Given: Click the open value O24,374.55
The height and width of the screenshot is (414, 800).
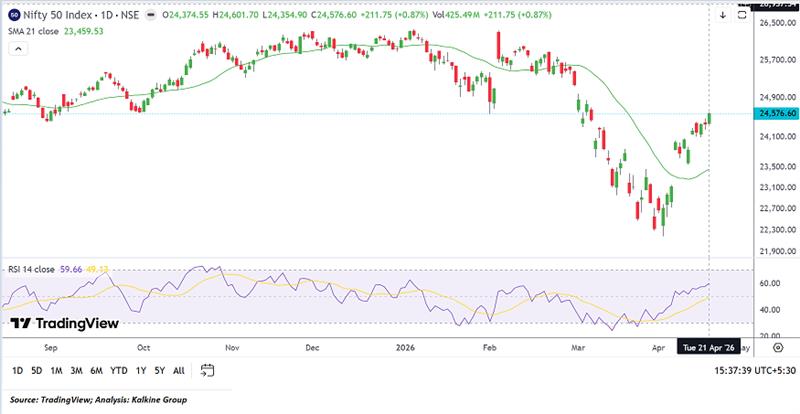Looking at the screenshot, I should pos(185,15).
